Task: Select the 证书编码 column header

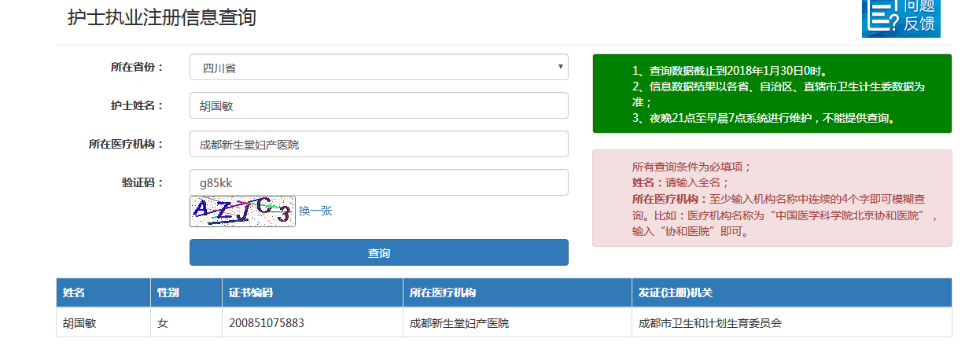Action: point(251,293)
